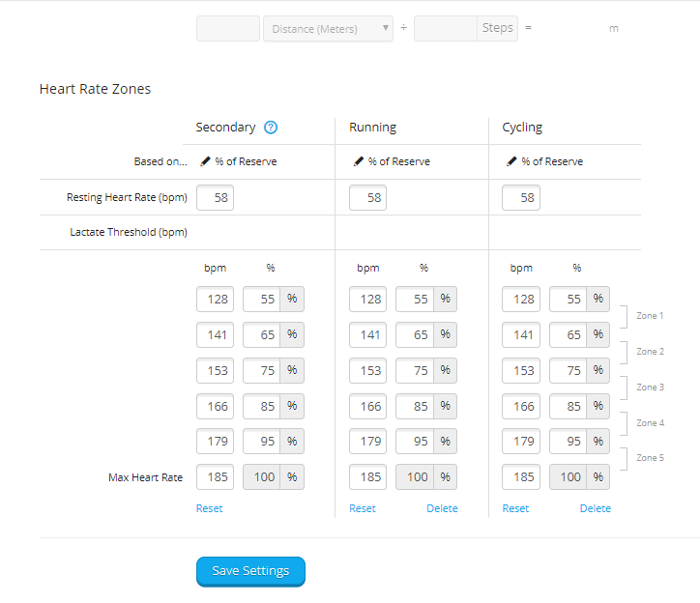Edit Secondary 85 percent field

point(262,406)
